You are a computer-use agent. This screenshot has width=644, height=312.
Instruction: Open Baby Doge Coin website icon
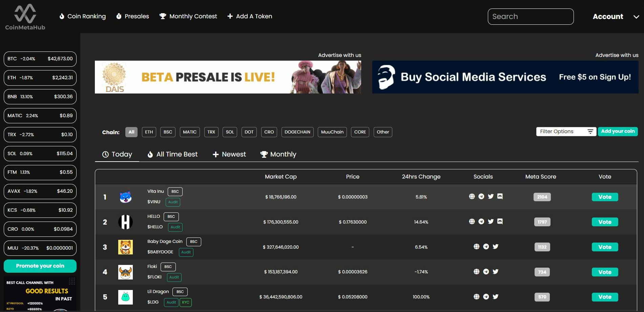[x=476, y=246]
